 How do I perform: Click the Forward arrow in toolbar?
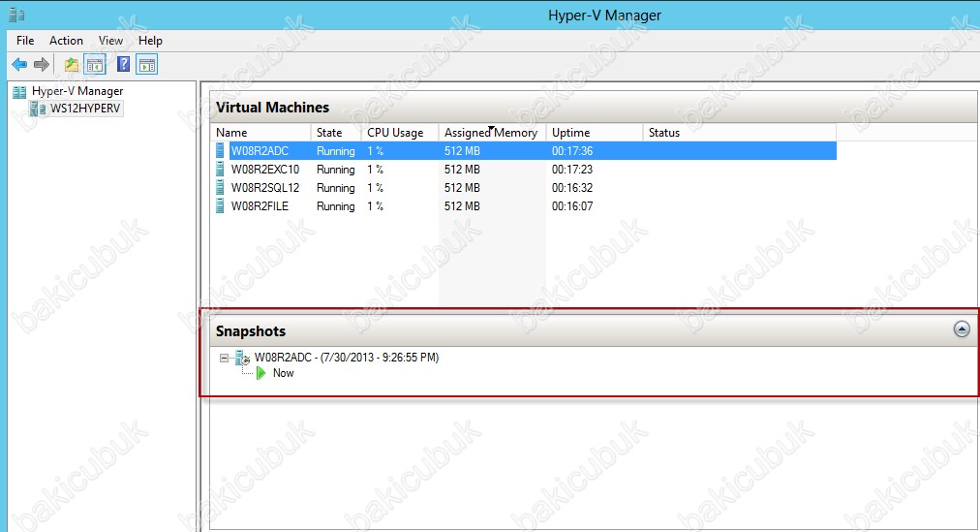42,64
